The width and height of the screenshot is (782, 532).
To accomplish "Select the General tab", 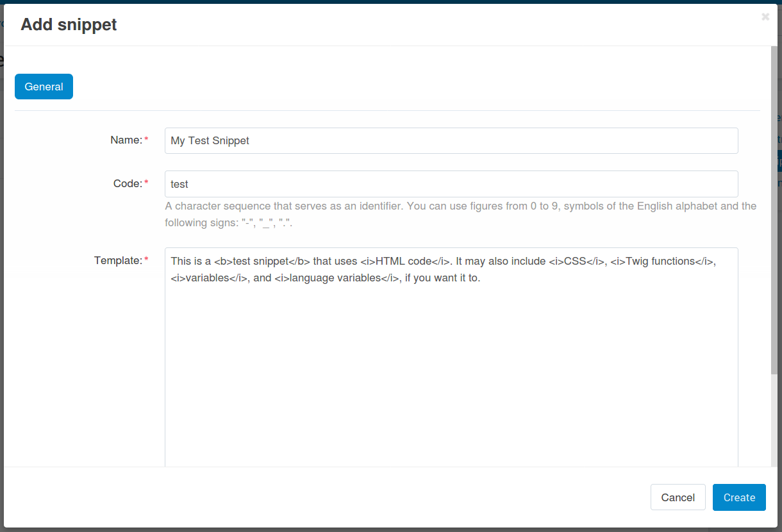I will 44,87.
